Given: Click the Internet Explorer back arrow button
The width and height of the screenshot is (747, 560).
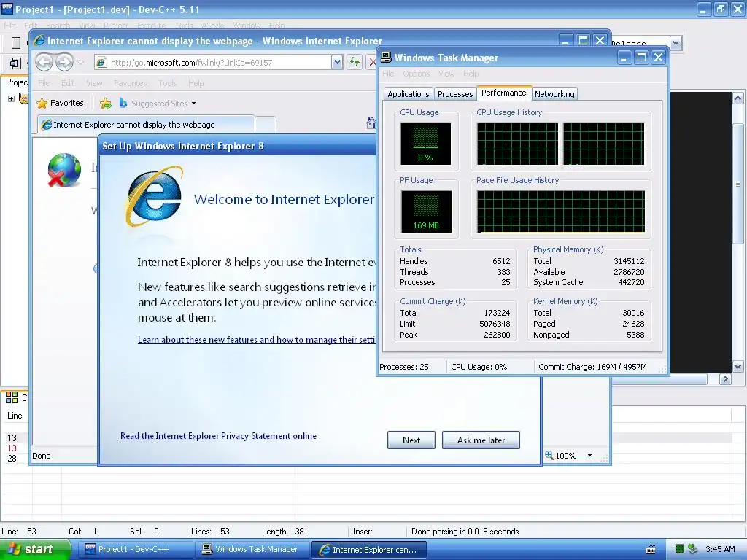Looking at the screenshot, I should [44, 62].
